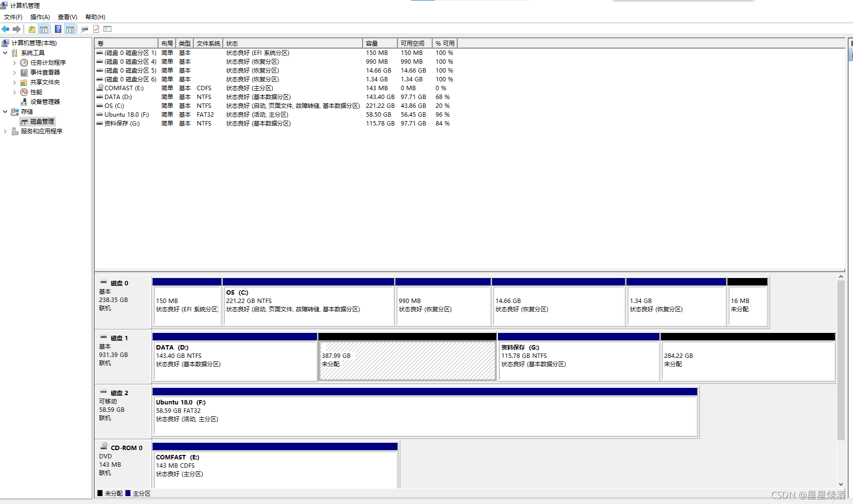Click the 磁盘 0 disk icon in graphical view
853x504 pixels.
point(103,282)
